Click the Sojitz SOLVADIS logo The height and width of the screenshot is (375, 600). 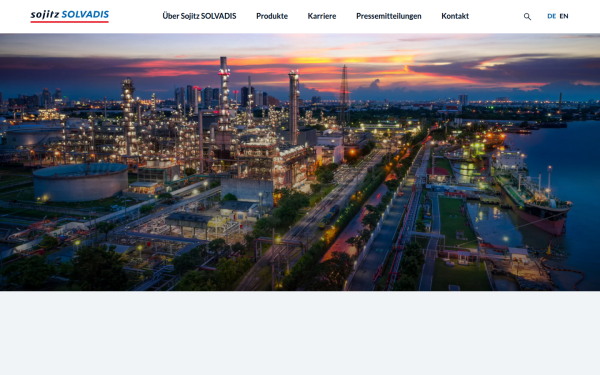[70, 16]
